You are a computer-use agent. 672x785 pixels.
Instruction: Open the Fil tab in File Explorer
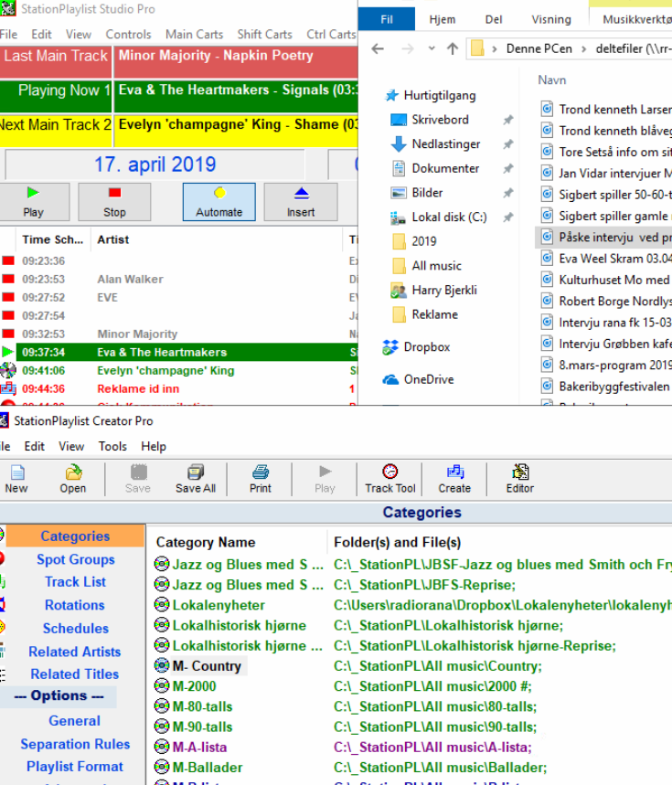387,19
